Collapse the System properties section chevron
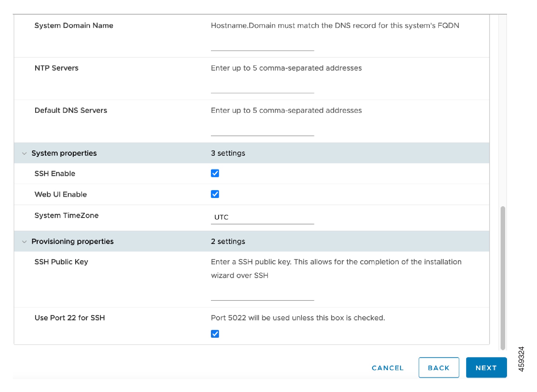The width and height of the screenshot is (537, 392). point(24,153)
